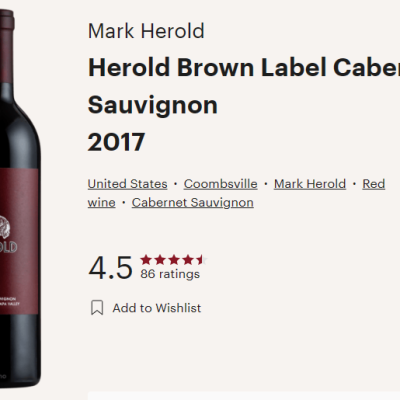This screenshot has width=400, height=400.
Task: Click the bookmark wishlist icon
Action: point(97,308)
